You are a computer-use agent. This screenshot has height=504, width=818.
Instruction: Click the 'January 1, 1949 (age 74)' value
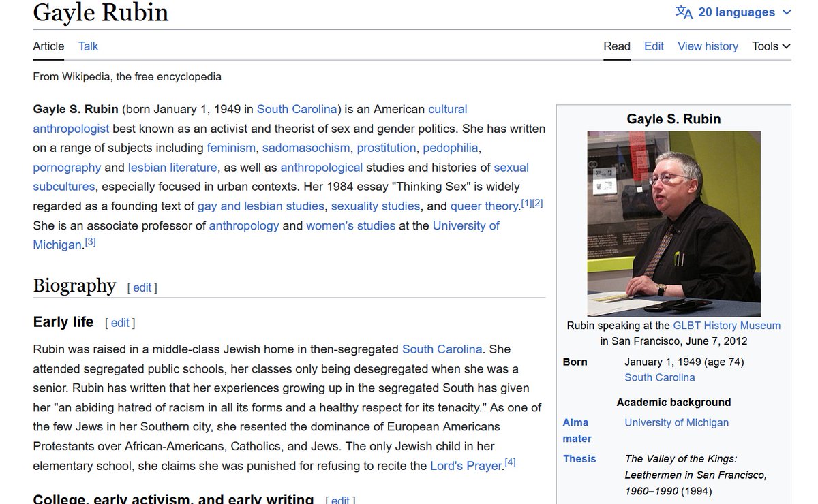pos(684,362)
